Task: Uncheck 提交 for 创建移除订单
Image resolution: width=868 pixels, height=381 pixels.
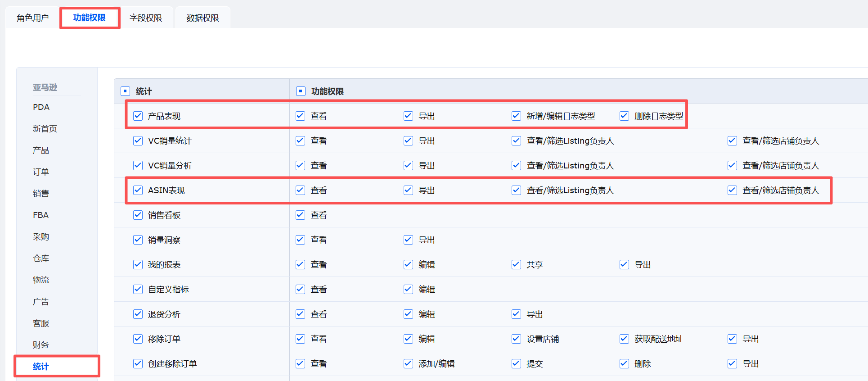Action: click(516, 364)
